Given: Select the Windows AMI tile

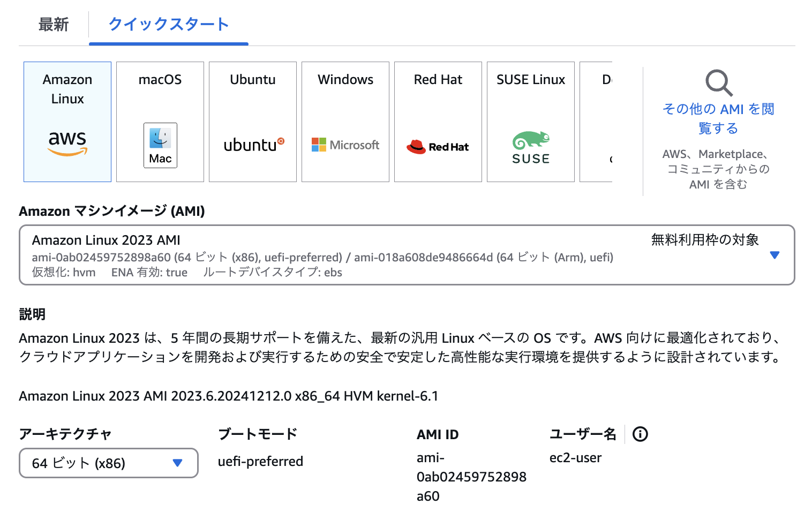Looking at the screenshot, I should coord(345,122).
